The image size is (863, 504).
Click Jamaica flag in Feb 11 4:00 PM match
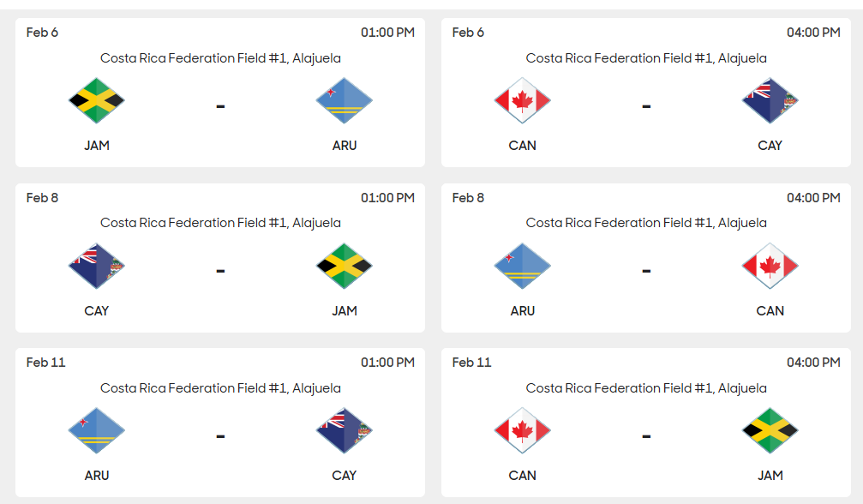pyautogui.click(x=770, y=431)
